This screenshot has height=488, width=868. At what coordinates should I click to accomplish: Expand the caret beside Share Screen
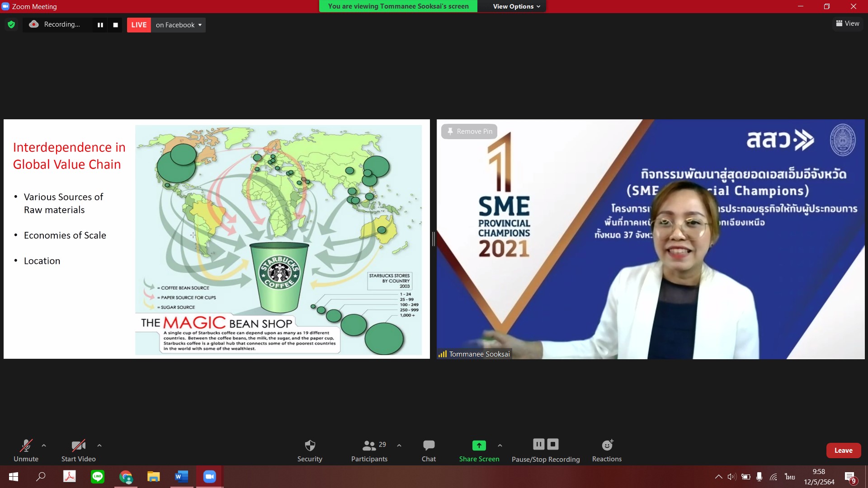(x=500, y=446)
